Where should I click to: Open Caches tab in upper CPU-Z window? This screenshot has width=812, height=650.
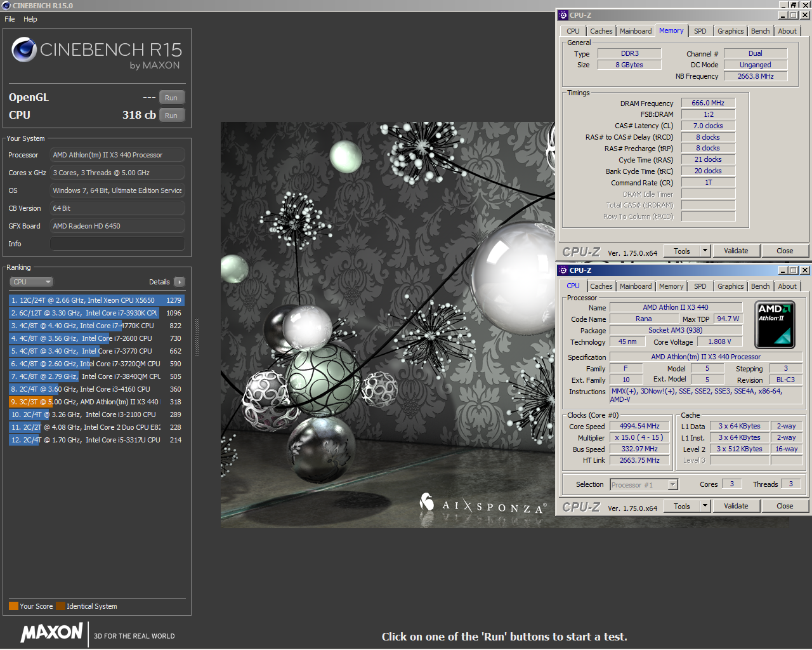point(601,31)
